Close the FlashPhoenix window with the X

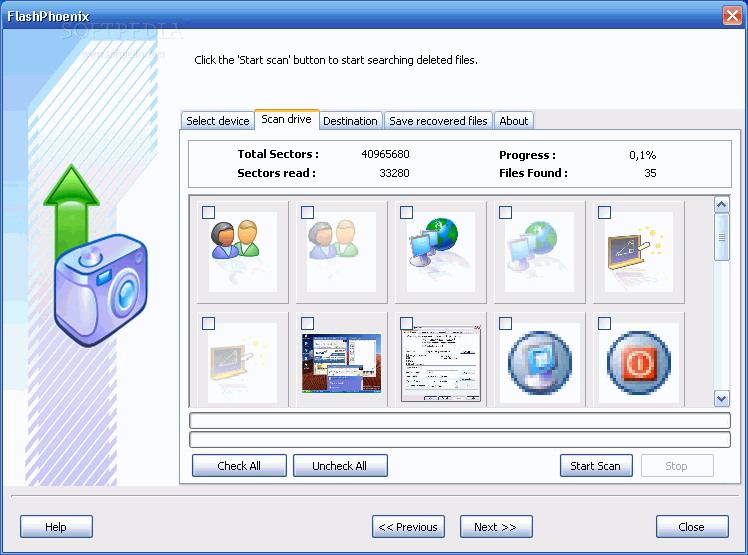[x=732, y=16]
